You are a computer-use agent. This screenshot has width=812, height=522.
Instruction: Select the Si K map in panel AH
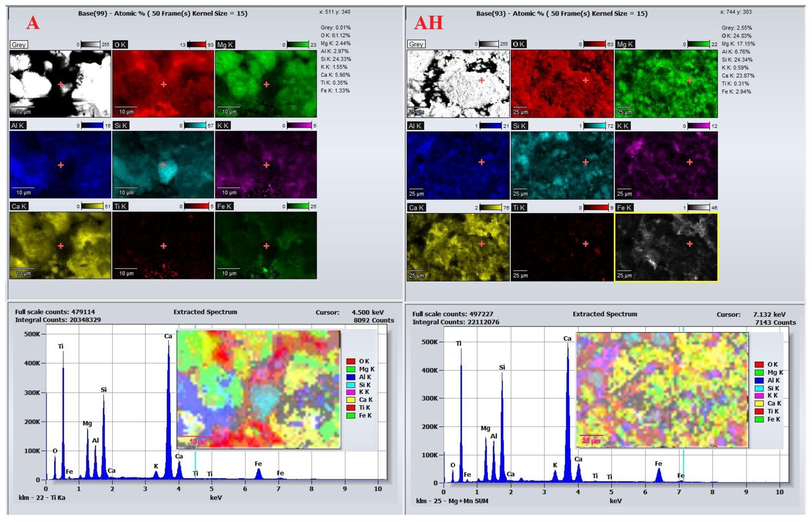point(562,165)
